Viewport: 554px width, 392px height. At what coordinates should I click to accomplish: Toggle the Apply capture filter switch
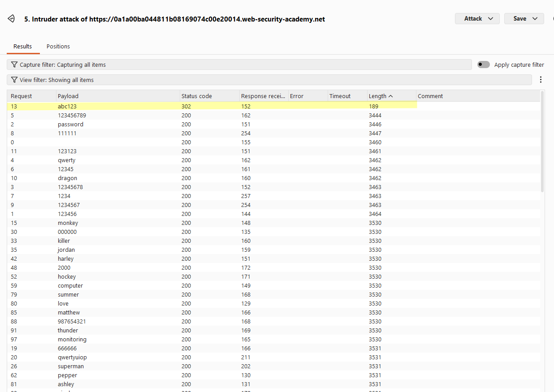[x=484, y=65]
